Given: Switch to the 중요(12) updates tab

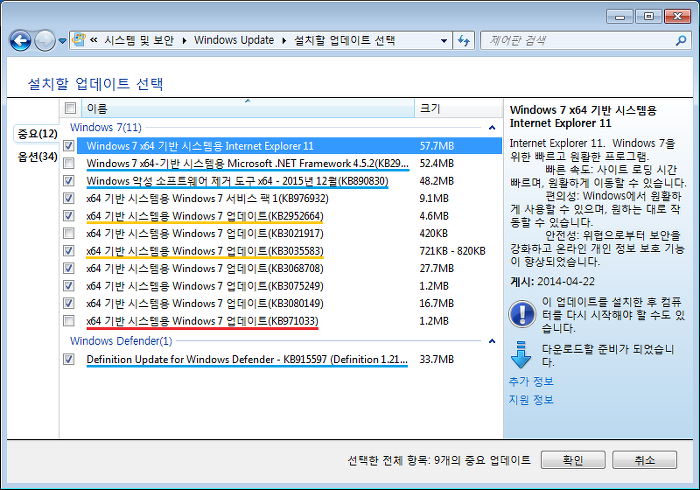Looking at the screenshot, I should pyautogui.click(x=38, y=133).
